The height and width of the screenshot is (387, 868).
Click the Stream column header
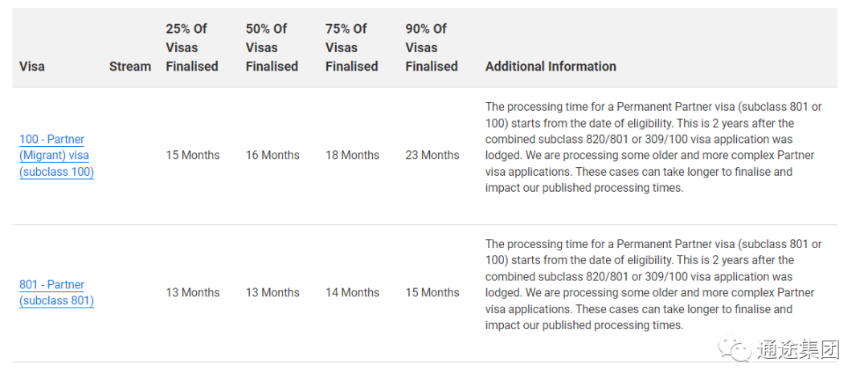click(130, 67)
